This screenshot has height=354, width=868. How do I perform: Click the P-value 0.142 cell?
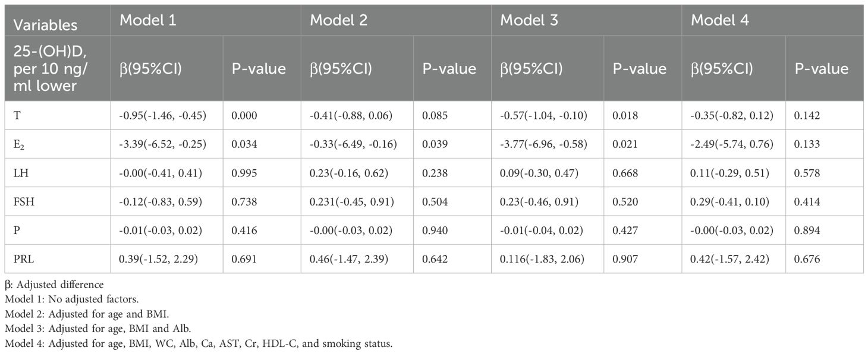point(807,115)
